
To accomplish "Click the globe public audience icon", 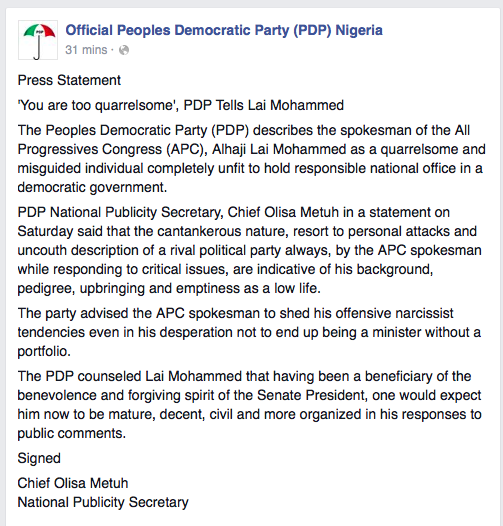I will 124,50.
